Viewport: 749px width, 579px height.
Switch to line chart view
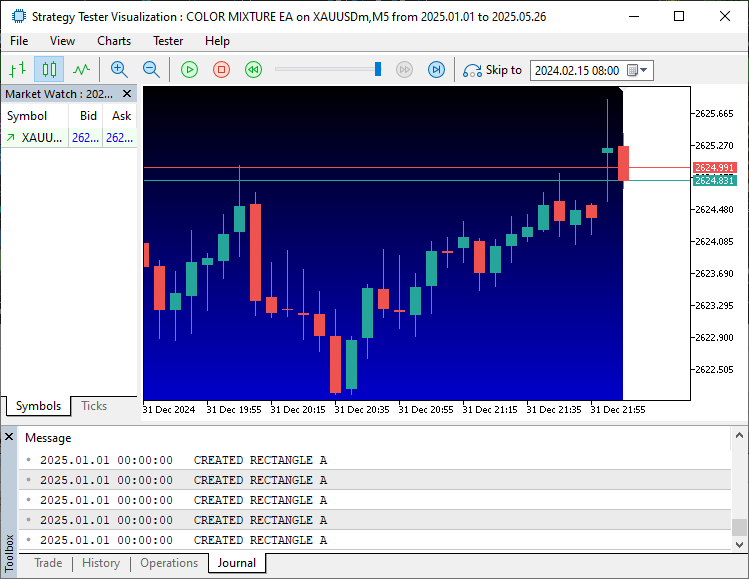(x=81, y=70)
